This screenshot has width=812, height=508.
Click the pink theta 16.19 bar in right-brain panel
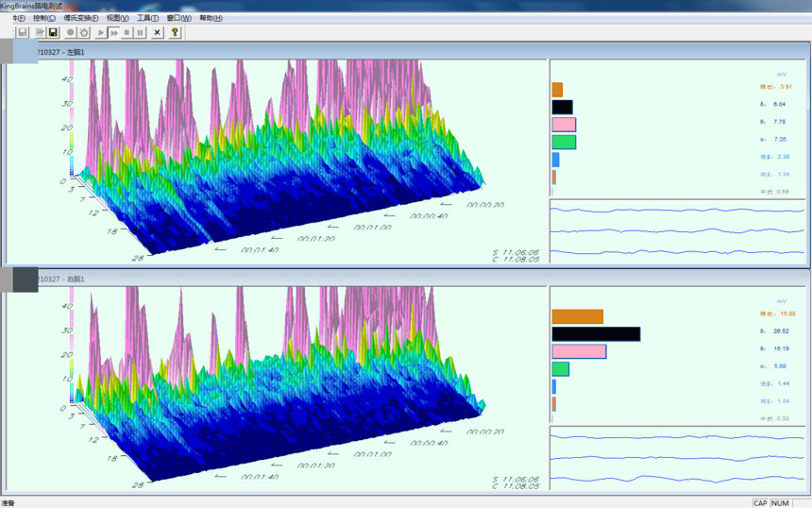tap(579, 351)
